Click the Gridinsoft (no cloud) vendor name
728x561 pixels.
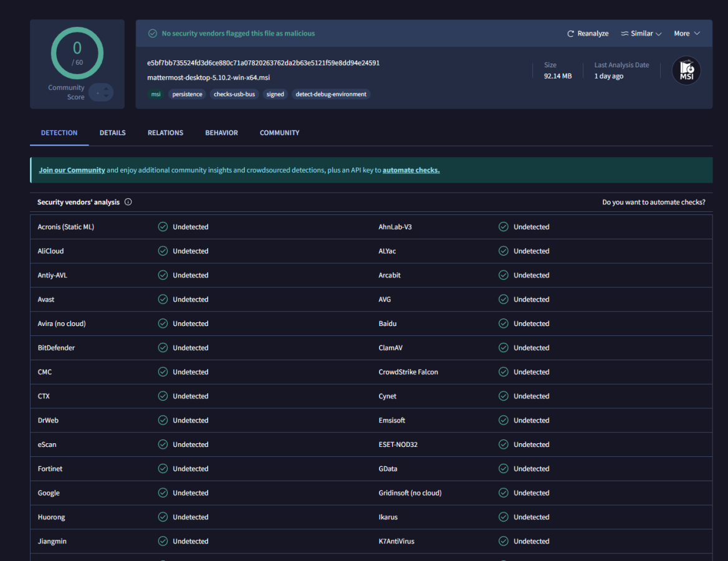pos(410,492)
